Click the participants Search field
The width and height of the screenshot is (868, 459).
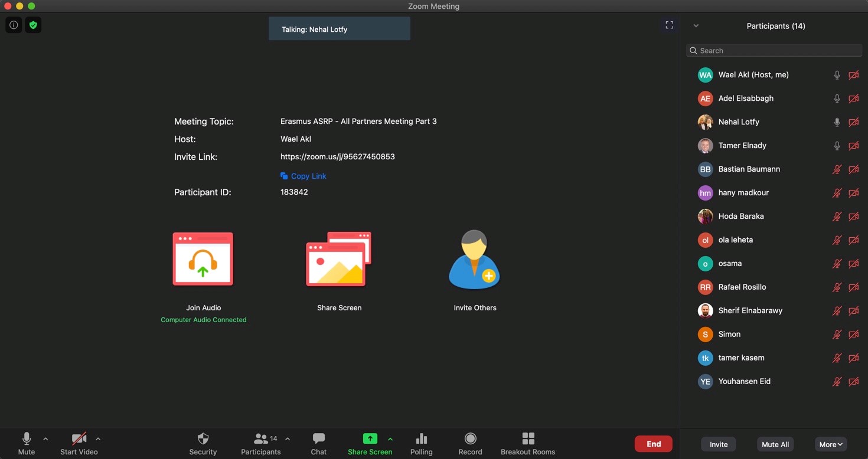(774, 51)
